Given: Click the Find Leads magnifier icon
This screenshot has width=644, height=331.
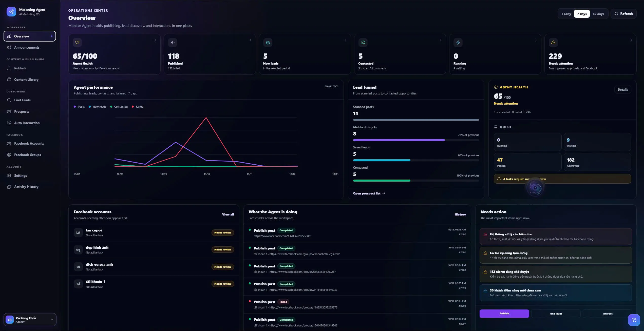Looking at the screenshot, I should 9,100.
